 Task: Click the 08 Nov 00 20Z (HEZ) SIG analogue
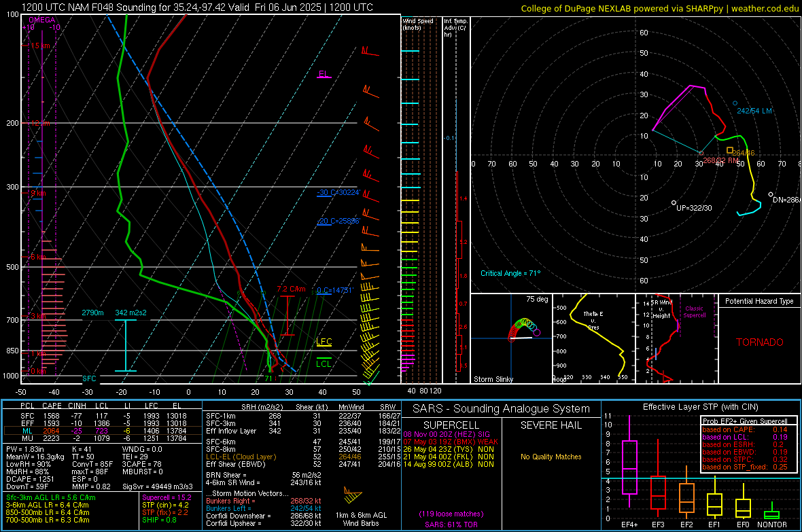[x=447, y=434]
